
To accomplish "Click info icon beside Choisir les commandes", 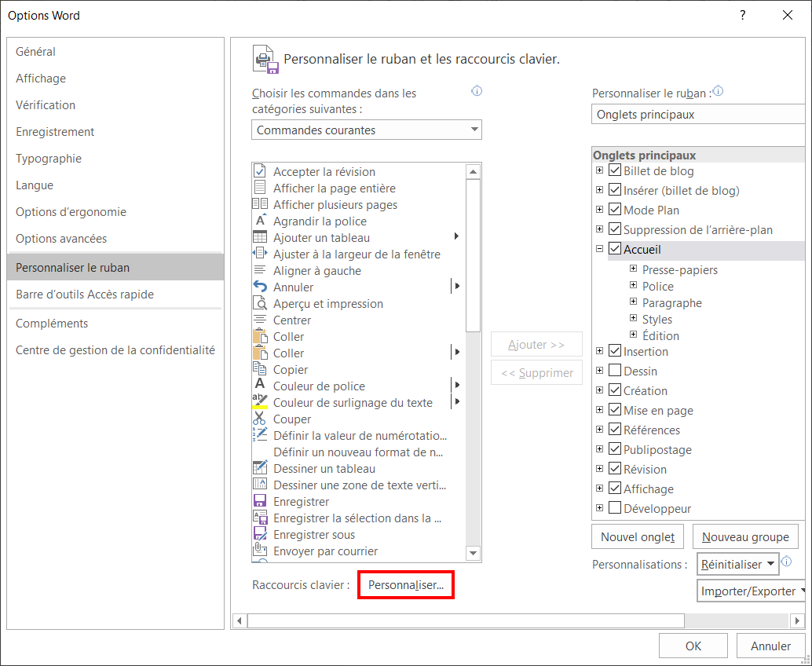I will click(477, 91).
